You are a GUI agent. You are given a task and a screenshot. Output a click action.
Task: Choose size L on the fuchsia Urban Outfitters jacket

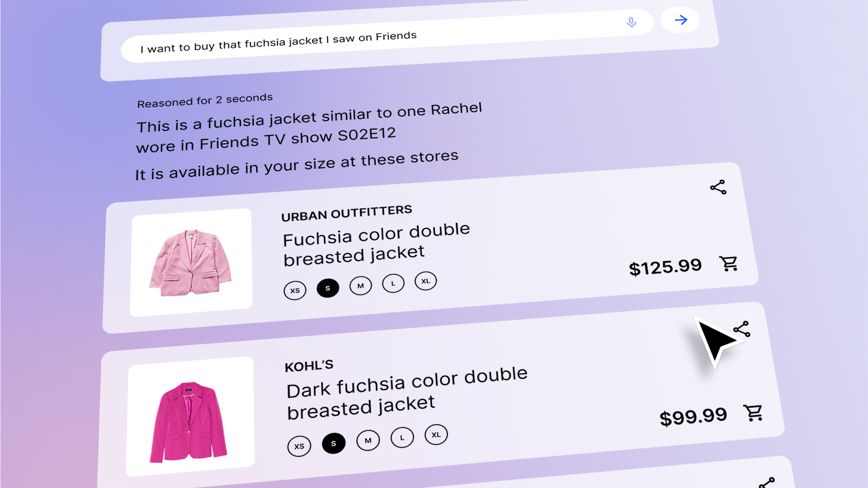[393, 283]
